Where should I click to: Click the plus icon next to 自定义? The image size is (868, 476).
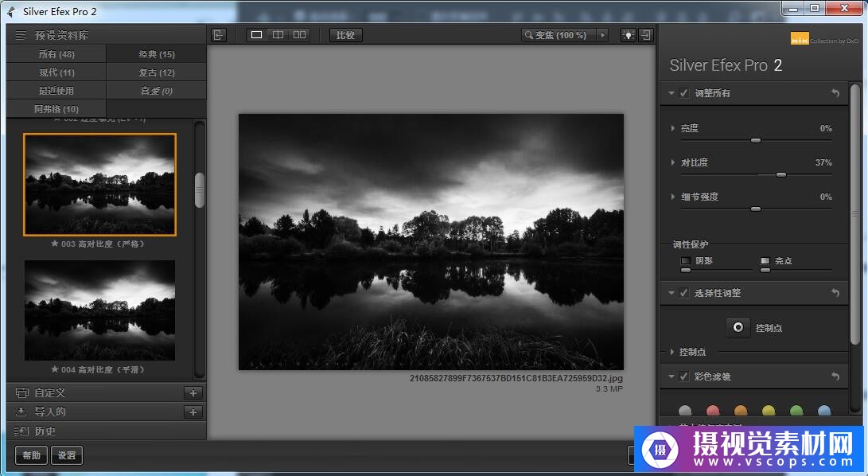pyautogui.click(x=193, y=392)
